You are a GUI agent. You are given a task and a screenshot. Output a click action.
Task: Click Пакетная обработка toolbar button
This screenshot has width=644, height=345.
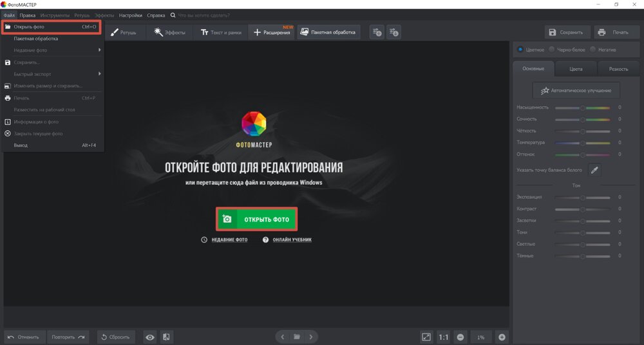[328, 32]
